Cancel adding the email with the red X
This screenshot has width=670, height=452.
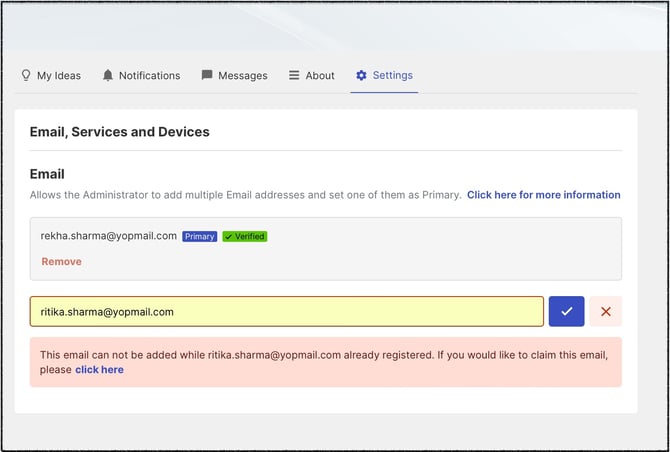605,311
